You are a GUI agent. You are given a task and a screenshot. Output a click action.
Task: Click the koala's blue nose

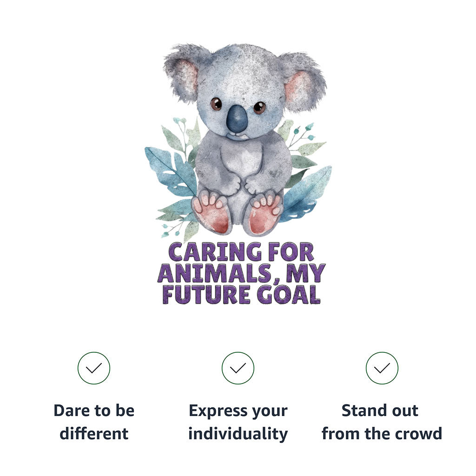click(x=237, y=119)
